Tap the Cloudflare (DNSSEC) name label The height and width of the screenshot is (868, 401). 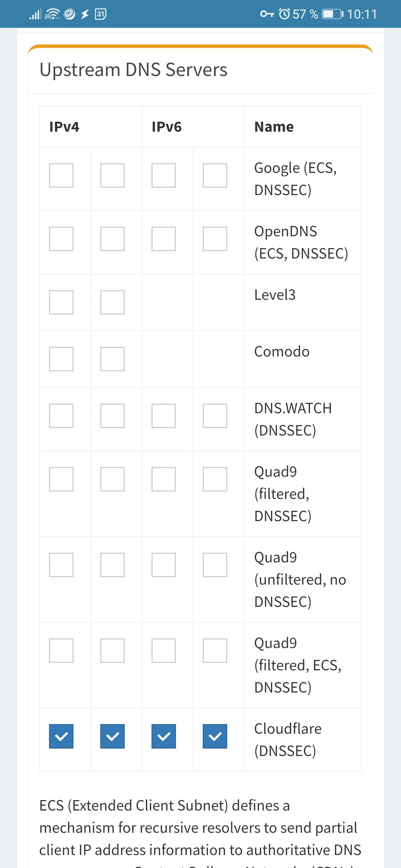(288, 740)
